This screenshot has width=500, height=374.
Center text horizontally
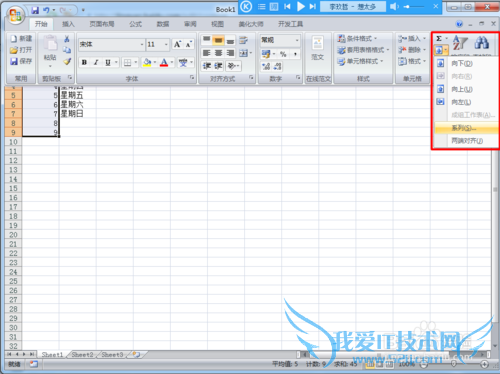click(218, 53)
